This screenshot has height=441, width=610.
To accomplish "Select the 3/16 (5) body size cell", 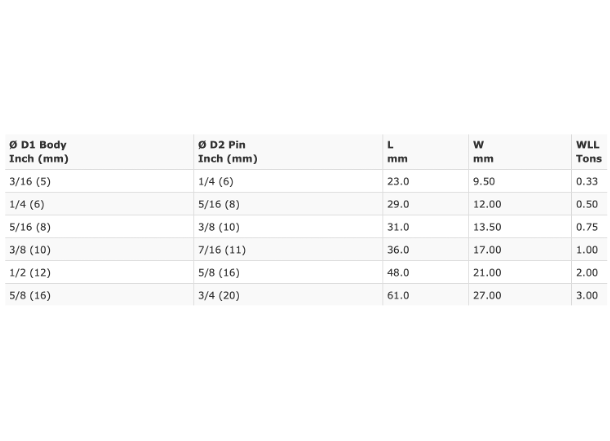I will 99,181.
